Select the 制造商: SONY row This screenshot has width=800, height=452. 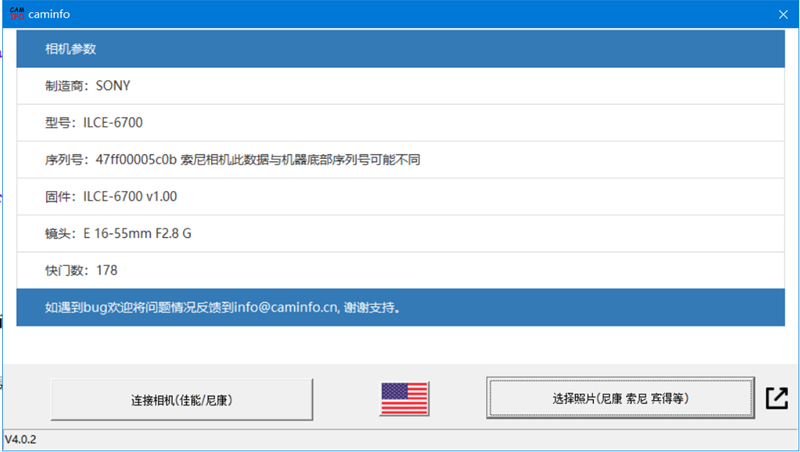point(401,86)
